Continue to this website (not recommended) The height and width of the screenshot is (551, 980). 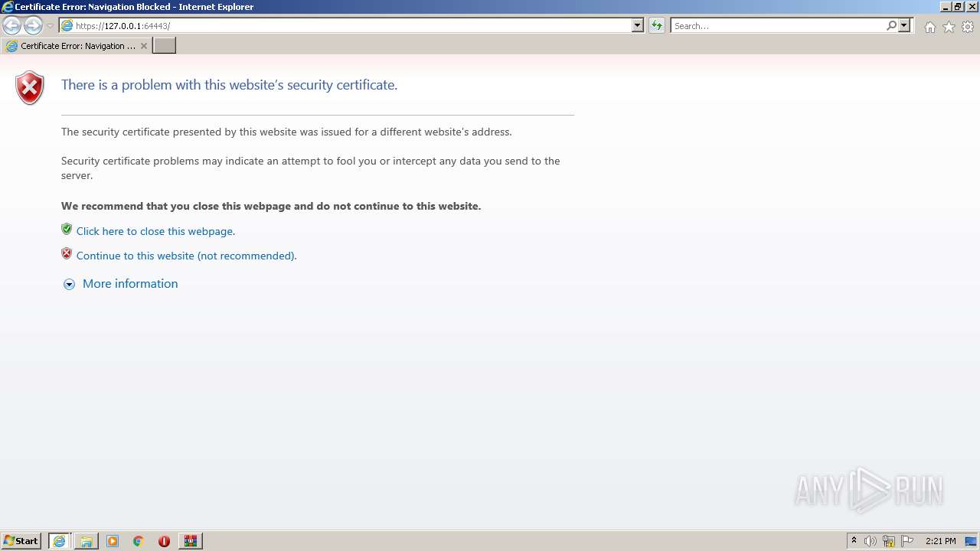coord(186,256)
